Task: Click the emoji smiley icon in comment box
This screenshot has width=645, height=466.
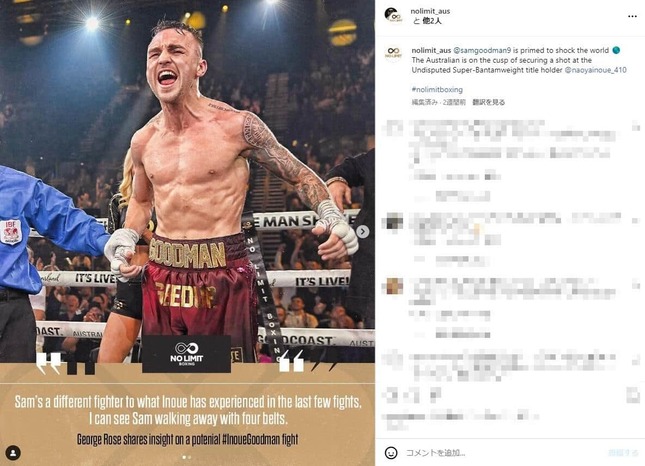Action: 391,453
